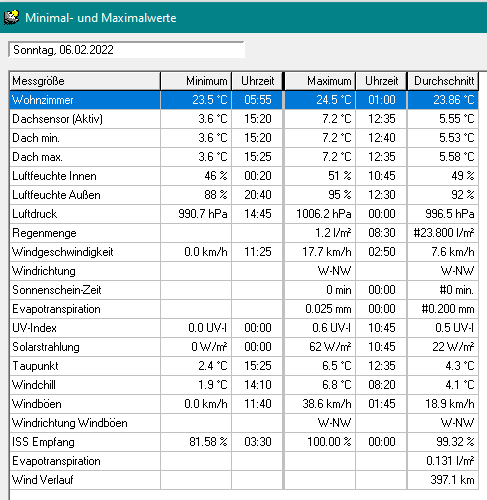Select the ISS Empfang row
This screenshot has height=500, width=487.
pyautogui.click(x=244, y=442)
